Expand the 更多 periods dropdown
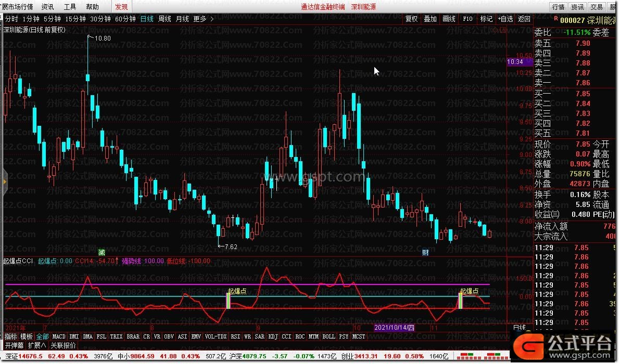 [203, 19]
